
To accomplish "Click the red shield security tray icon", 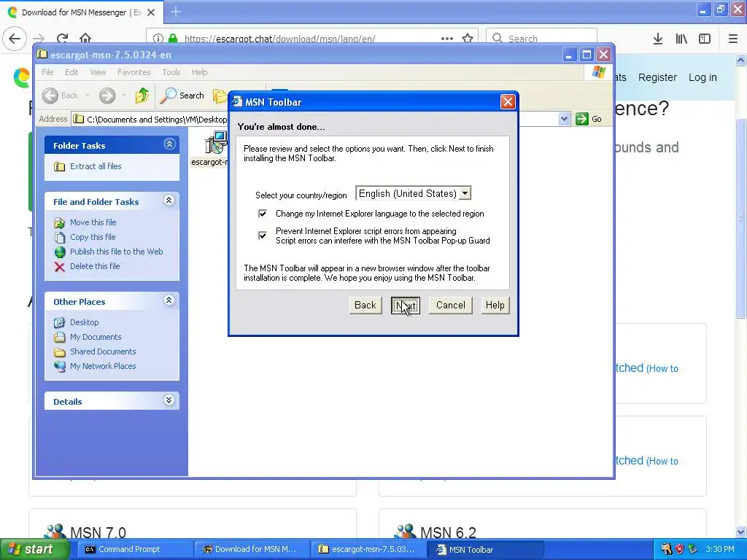I will pyautogui.click(x=680, y=549).
